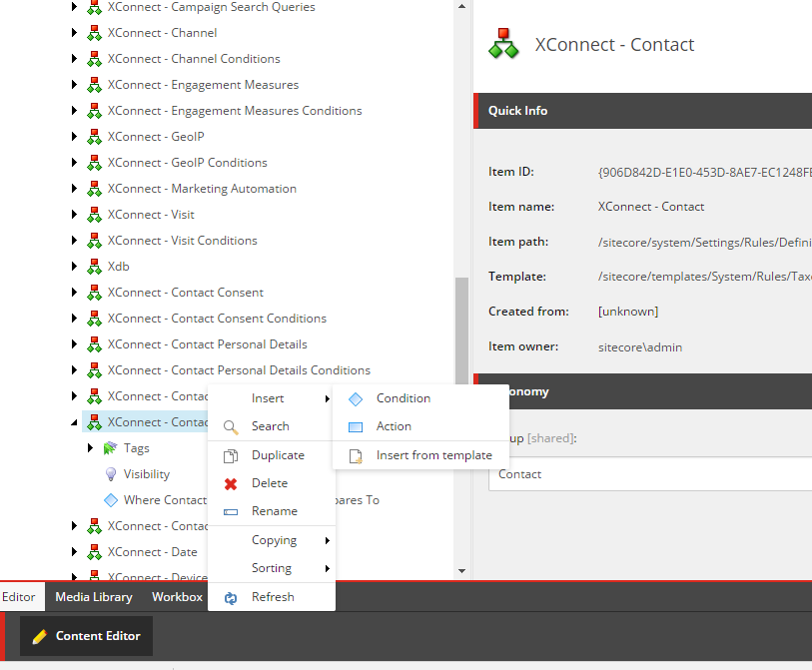This screenshot has width=812, height=670.
Task: Click the Group field containing Contact
Action: (650, 474)
